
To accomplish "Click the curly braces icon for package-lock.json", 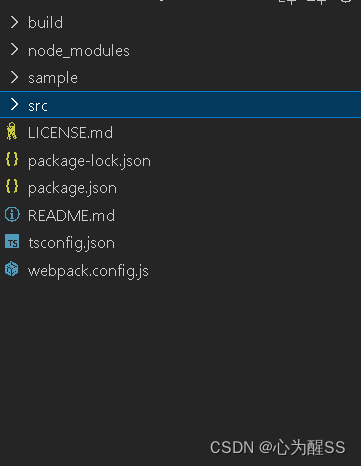I will pyautogui.click(x=12, y=159).
